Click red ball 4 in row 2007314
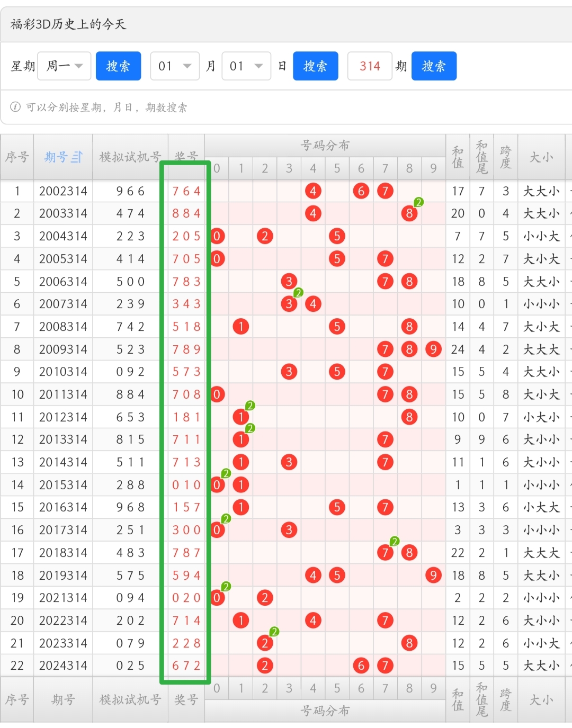The height and width of the screenshot is (728, 572). [313, 304]
